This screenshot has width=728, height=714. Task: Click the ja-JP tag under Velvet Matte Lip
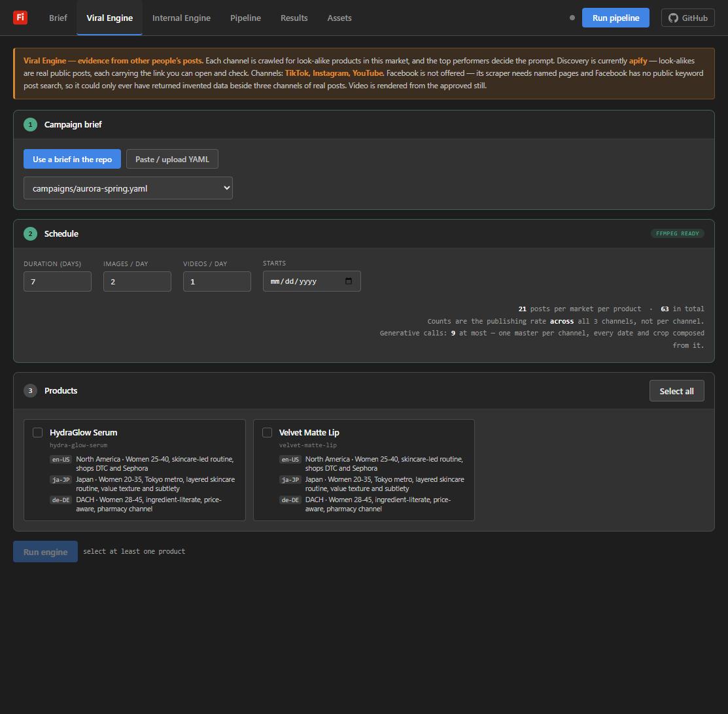[x=290, y=479]
